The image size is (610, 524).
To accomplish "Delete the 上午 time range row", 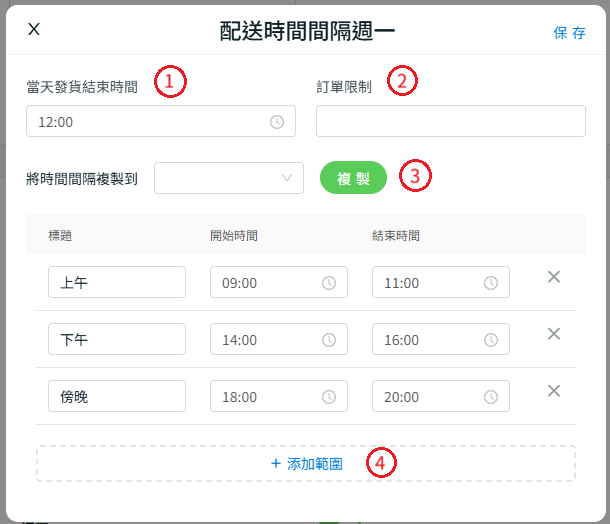I will 553,277.
